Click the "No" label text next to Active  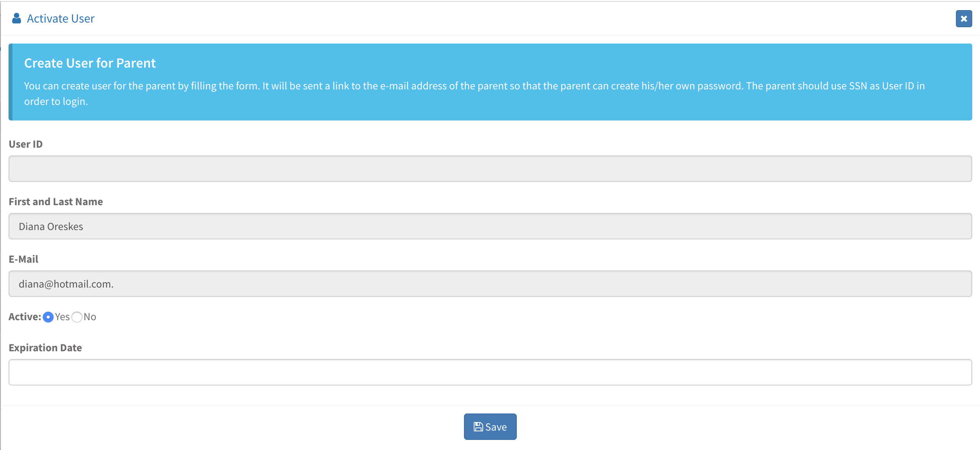[90, 317]
